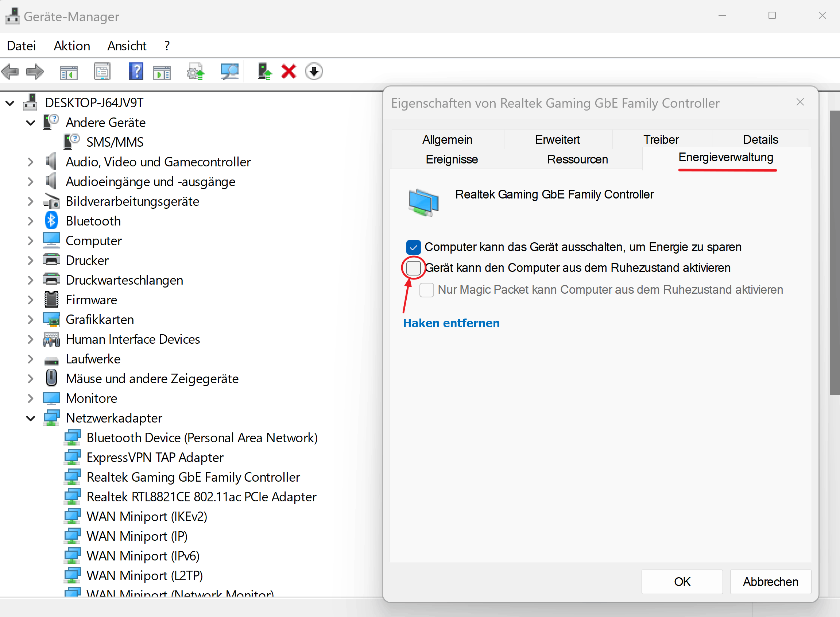Click the red X uninstall device icon
The width and height of the screenshot is (840, 617).
click(289, 72)
